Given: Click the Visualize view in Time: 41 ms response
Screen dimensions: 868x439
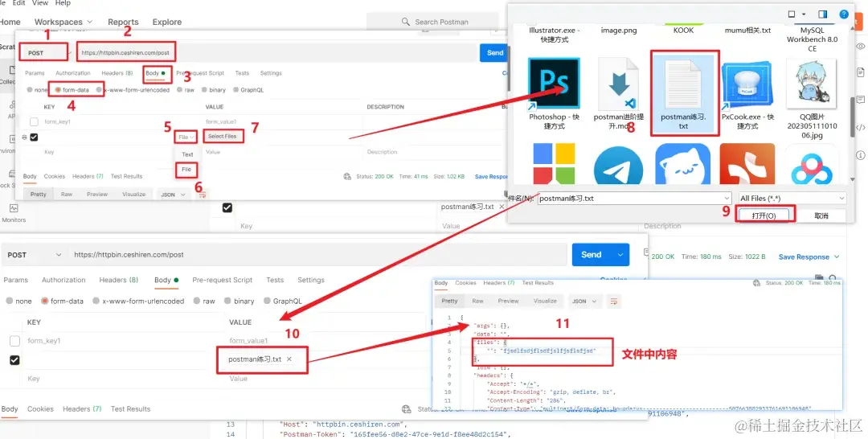Looking at the screenshot, I should click(134, 195).
